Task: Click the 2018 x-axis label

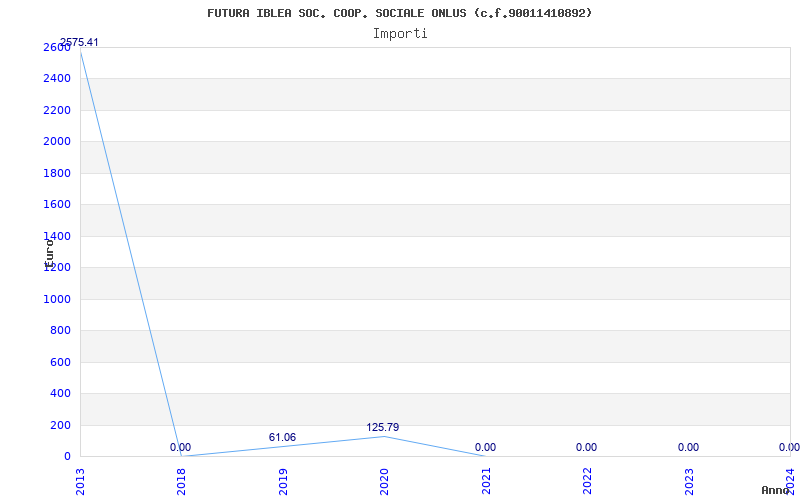Action: 181,482
